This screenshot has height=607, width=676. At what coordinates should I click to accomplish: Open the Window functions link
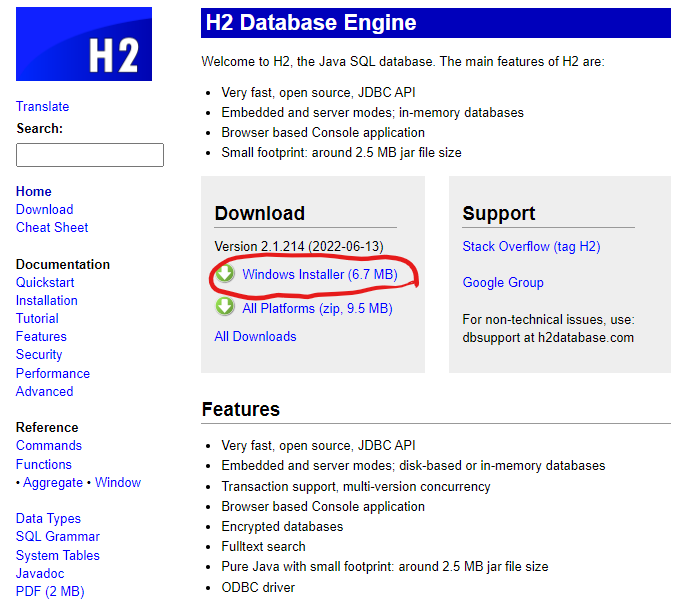tap(118, 482)
